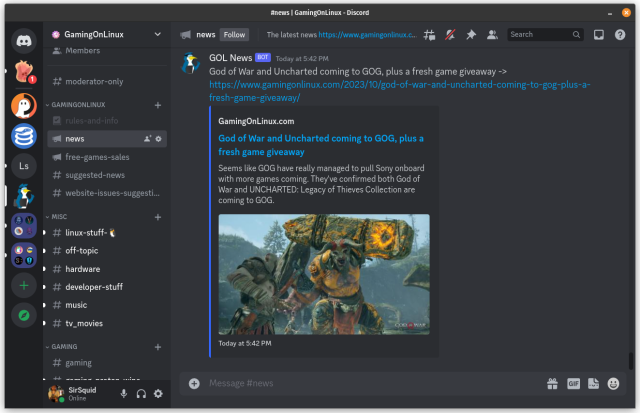Screen dimensions: 640x413
Task: Open the emoji picker
Action: (613, 383)
